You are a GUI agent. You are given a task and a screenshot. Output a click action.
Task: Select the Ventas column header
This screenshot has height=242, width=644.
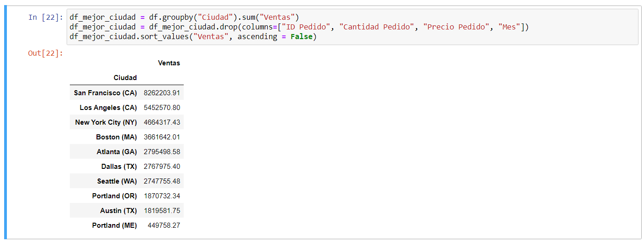[x=169, y=63]
